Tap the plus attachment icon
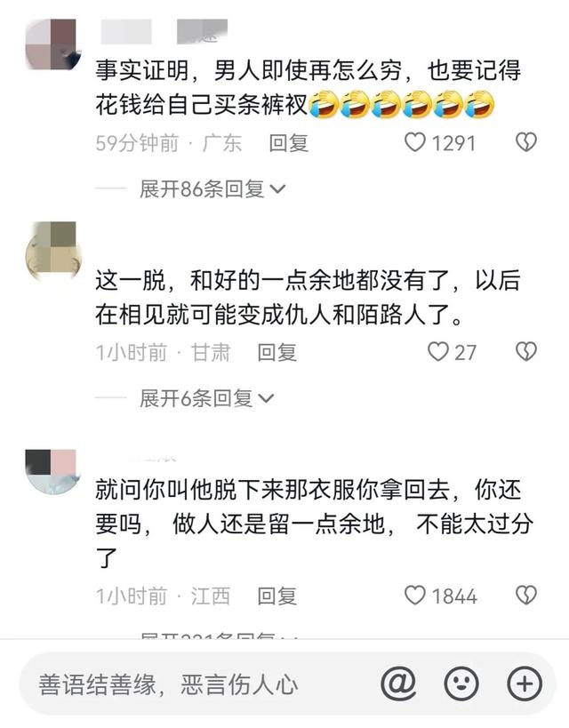Viewport: 569px width, 728px height. [x=525, y=684]
